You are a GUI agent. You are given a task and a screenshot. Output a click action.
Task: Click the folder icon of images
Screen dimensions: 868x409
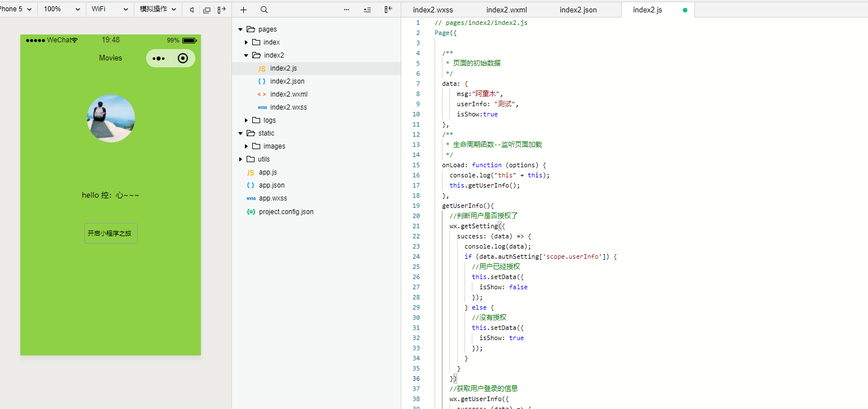coord(256,146)
